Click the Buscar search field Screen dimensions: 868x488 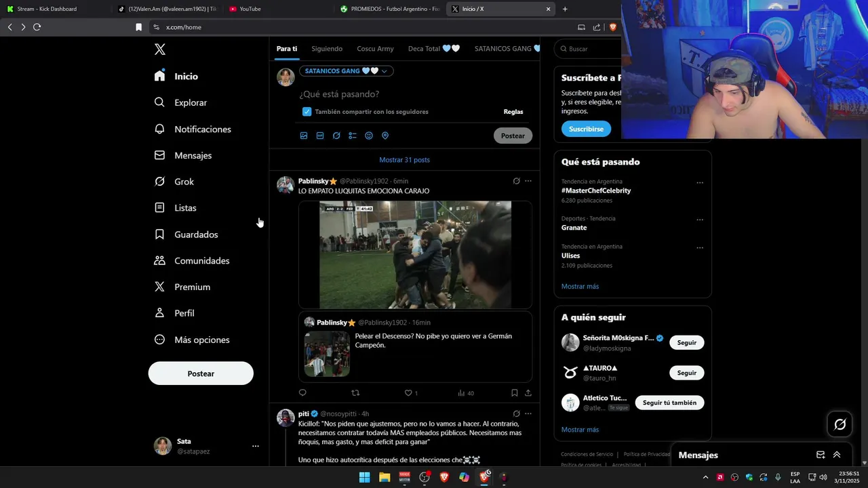tap(587, 49)
